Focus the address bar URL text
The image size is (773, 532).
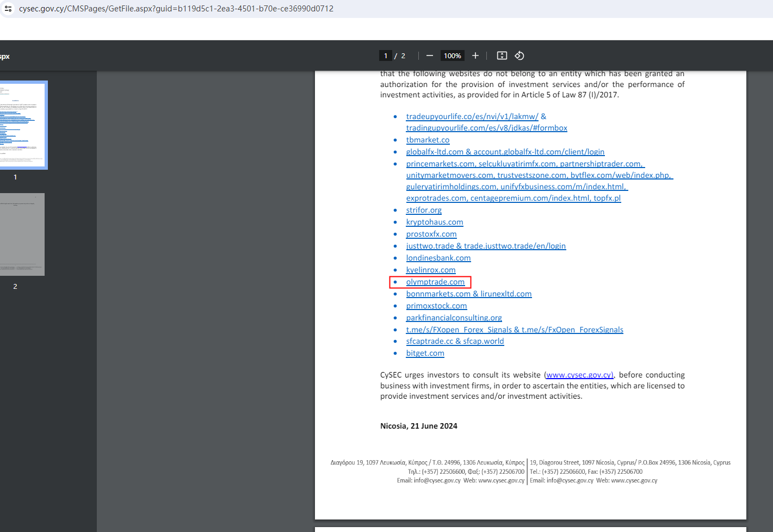[176, 9]
